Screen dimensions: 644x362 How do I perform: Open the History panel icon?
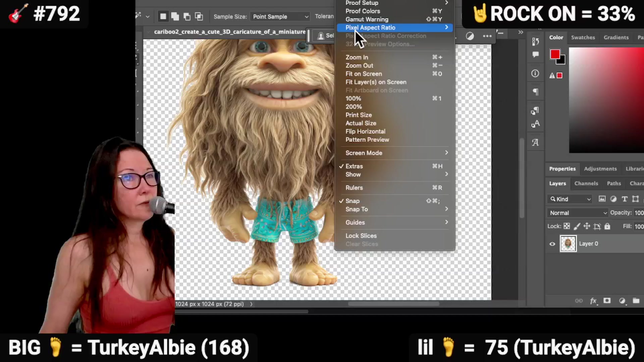pyautogui.click(x=535, y=42)
